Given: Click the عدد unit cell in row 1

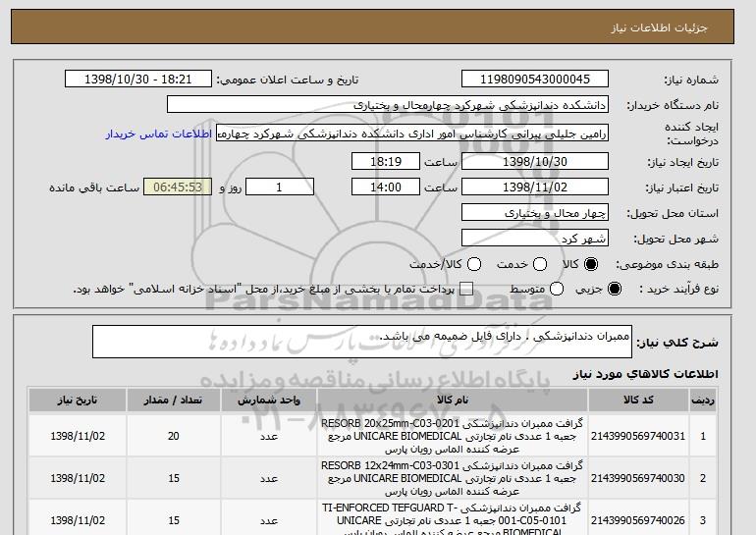Looking at the screenshot, I should point(269,436).
